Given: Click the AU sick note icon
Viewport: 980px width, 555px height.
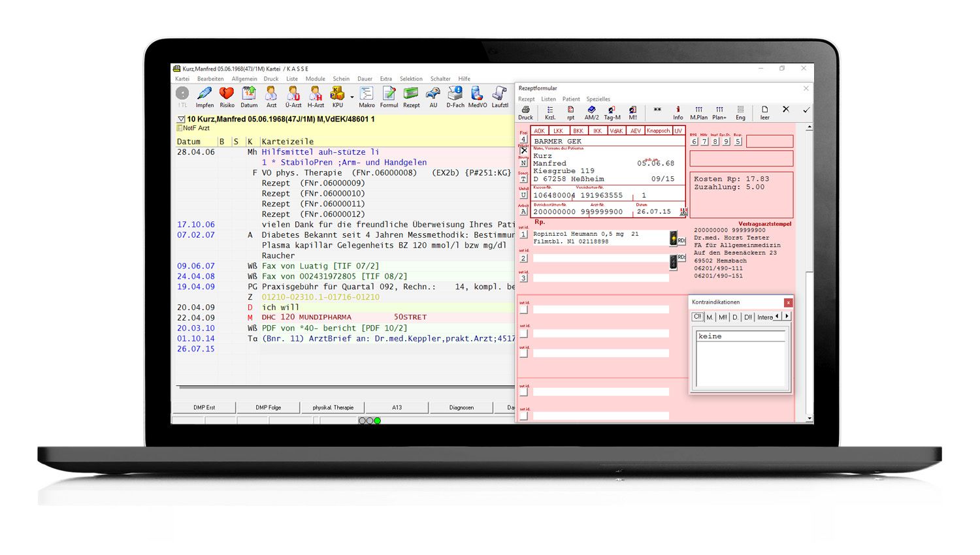Looking at the screenshot, I should click(x=433, y=96).
